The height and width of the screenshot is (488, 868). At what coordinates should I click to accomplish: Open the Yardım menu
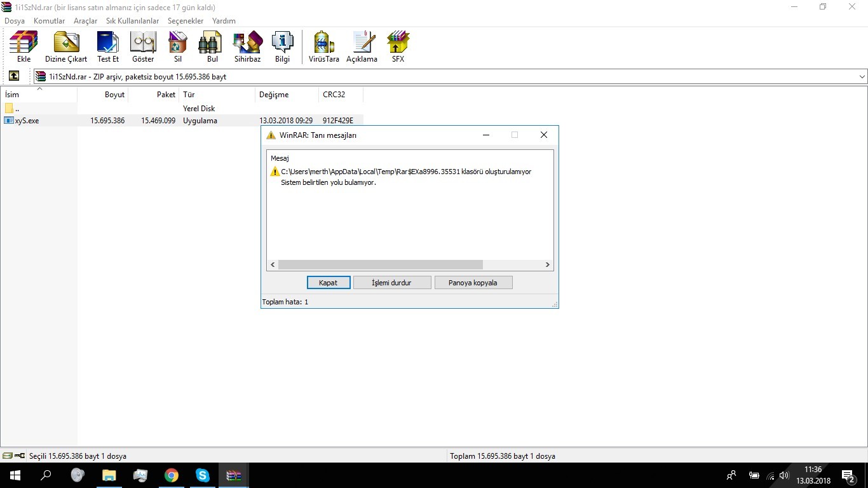pyautogui.click(x=224, y=21)
